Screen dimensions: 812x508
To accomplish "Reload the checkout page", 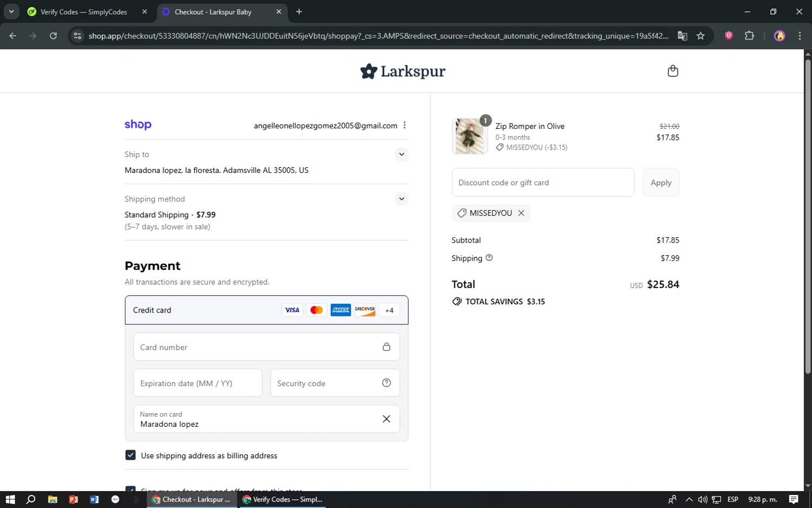I will [53, 36].
